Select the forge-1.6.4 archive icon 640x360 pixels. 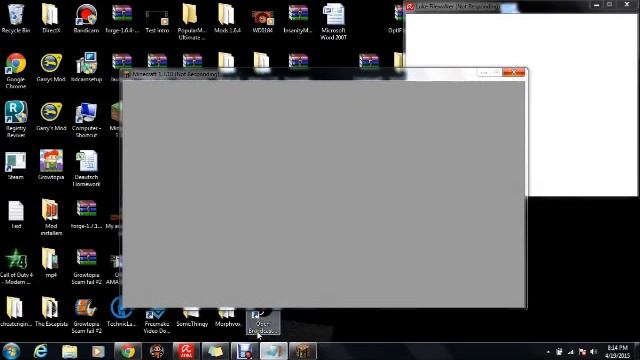[x=122, y=18]
